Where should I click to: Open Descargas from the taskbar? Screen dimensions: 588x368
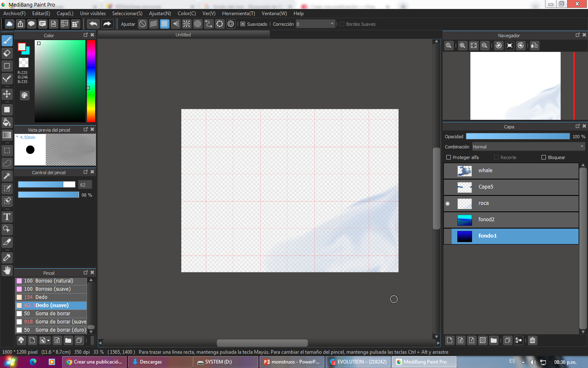coord(160,362)
